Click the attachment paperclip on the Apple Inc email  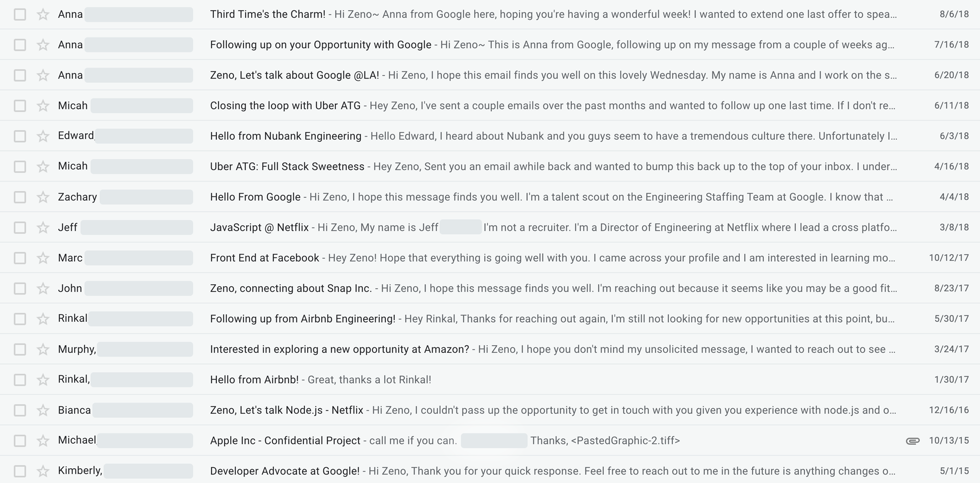click(912, 440)
